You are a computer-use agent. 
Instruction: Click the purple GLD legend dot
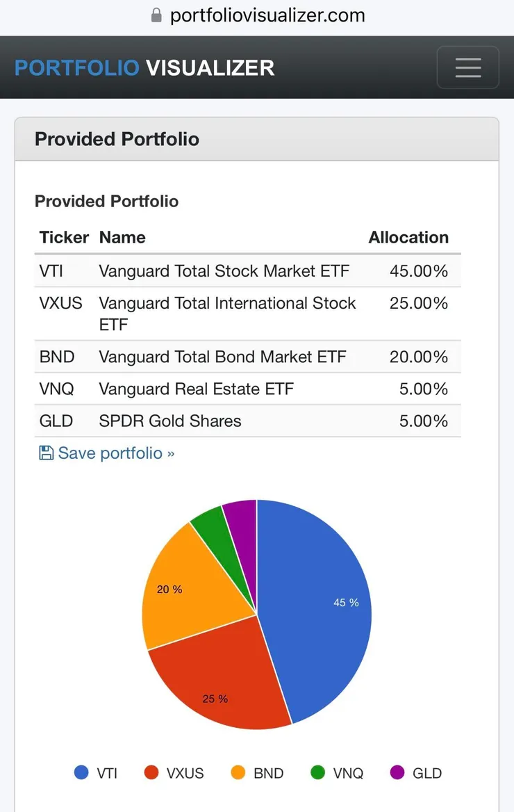pos(397,772)
